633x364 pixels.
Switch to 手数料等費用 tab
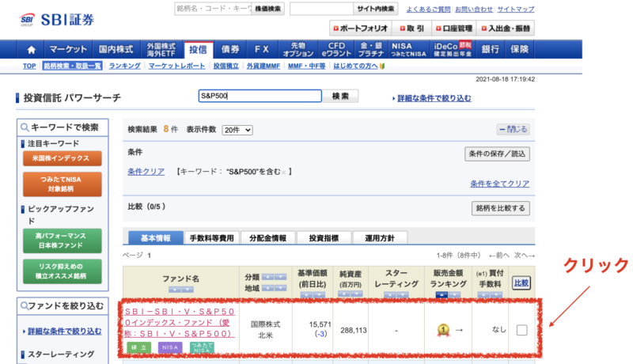(x=211, y=238)
